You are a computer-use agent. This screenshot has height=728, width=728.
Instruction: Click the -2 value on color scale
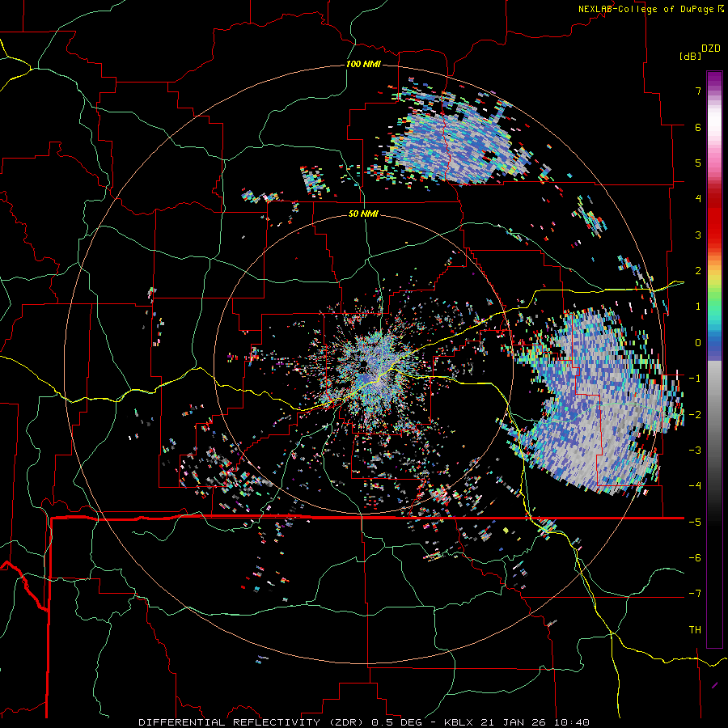tap(695, 414)
